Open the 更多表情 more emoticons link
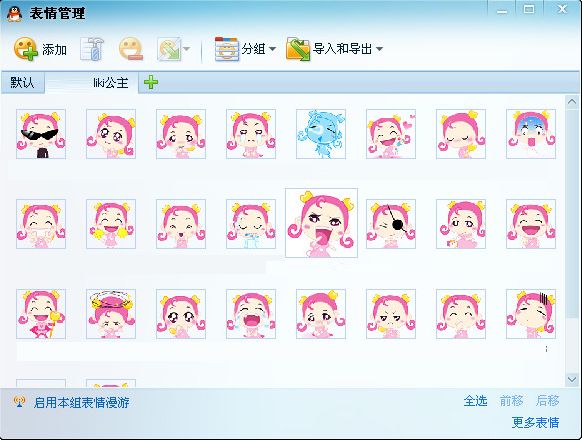Image resolution: width=582 pixels, height=441 pixels. [x=535, y=422]
